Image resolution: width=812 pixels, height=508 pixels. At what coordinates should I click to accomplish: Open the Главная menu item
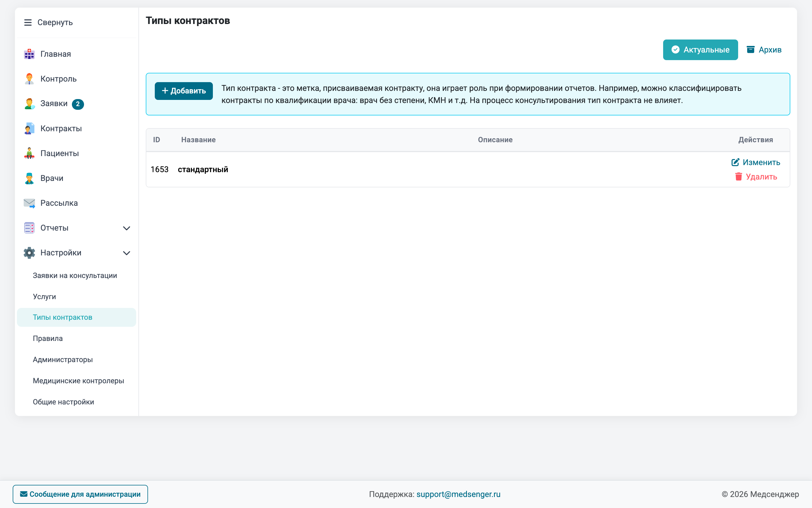76,54
